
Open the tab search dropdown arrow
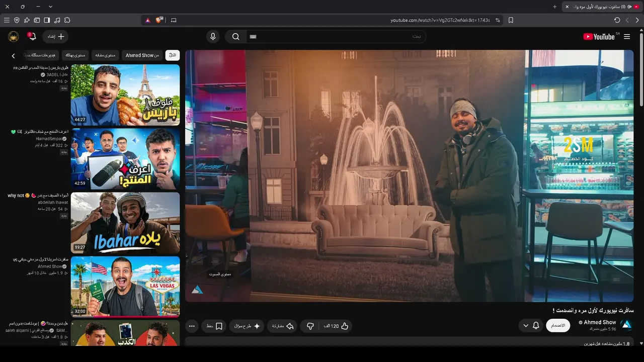(50, 7)
